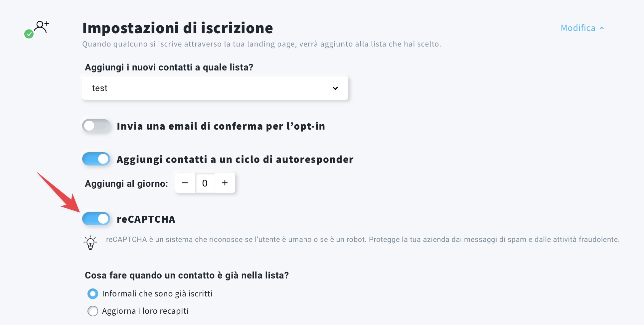Click the Modifica link
The width and height of the screenshot is (644, 325).
(578, 28)
